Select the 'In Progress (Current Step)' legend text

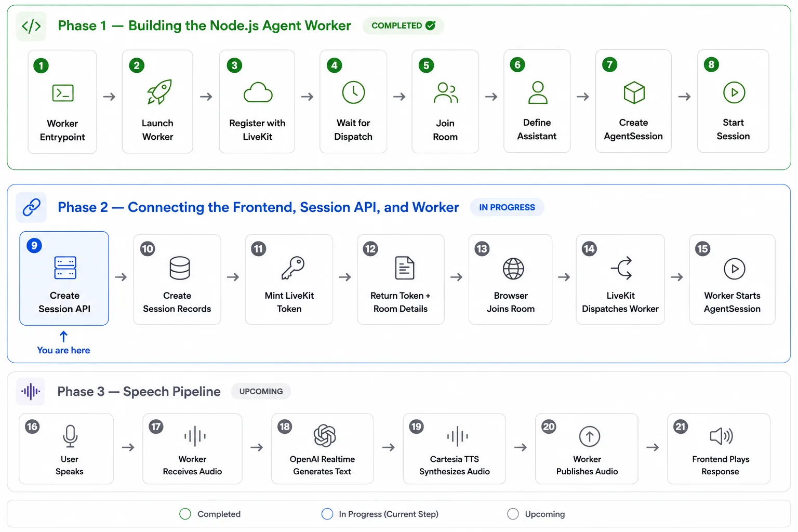click(x=389, y=514)
